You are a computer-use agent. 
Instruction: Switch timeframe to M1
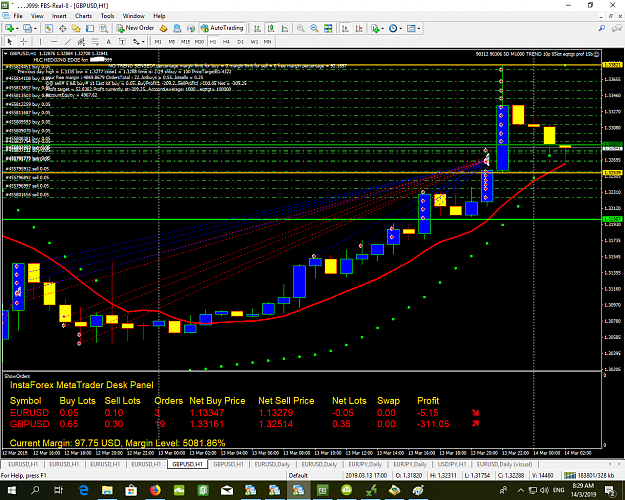point(158,41)
